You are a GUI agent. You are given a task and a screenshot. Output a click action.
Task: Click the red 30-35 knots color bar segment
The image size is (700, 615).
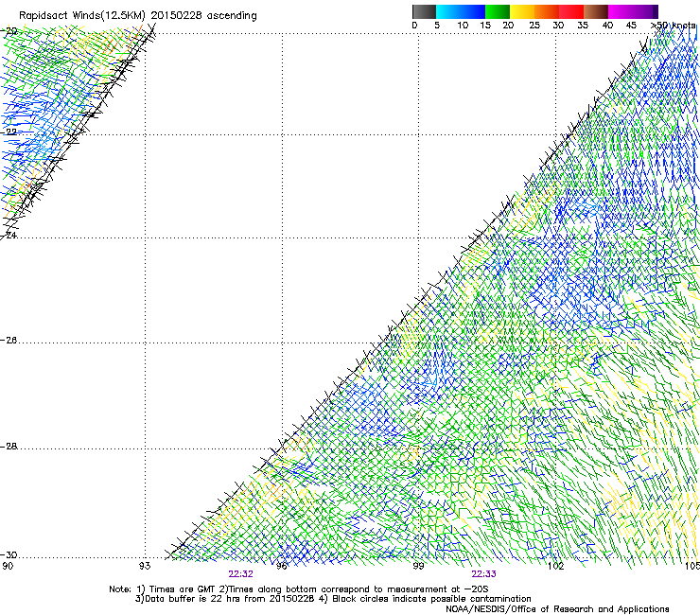571,11
